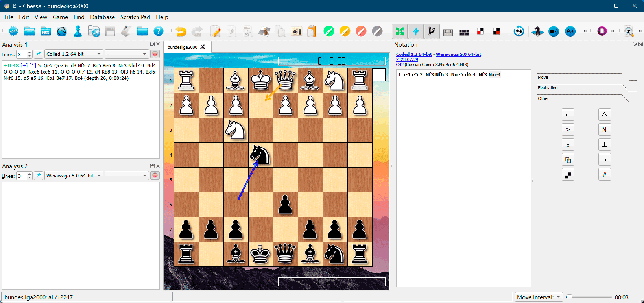Click the C42 opening code link
644x303 pixels.
click(400, 65)
